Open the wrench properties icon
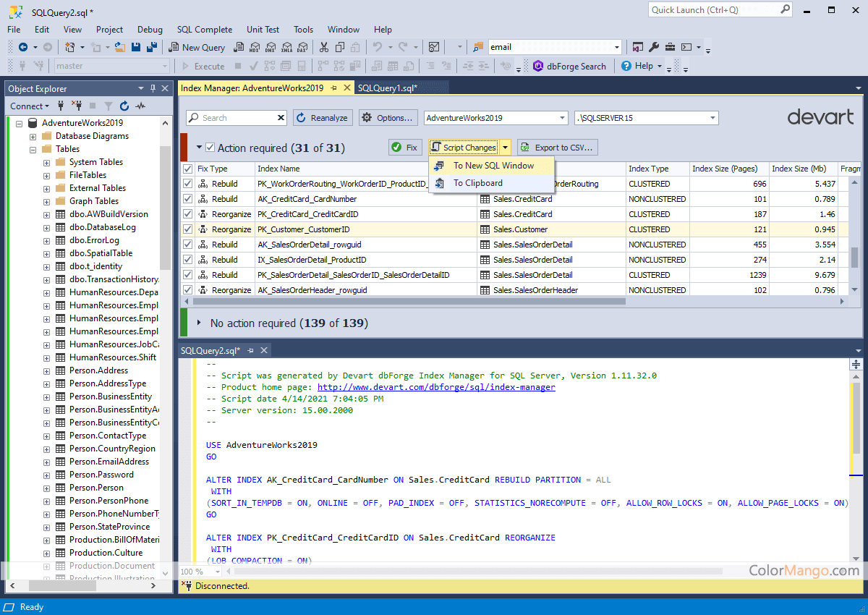This screenshot has width=868, height=615. [654, 47]
